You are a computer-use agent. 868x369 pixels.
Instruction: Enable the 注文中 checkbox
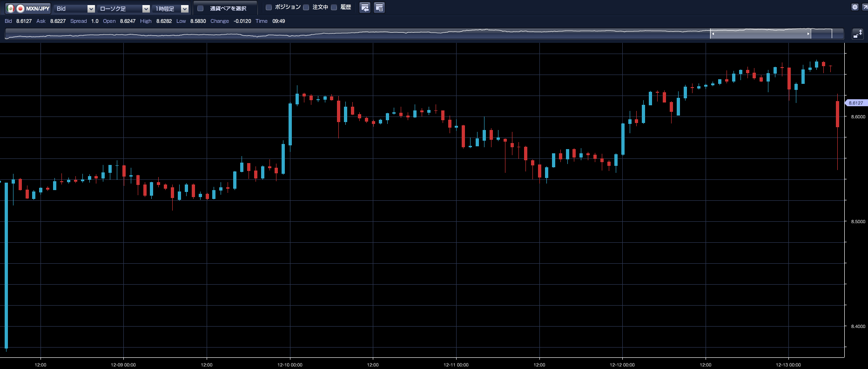(x=306, y=7)
